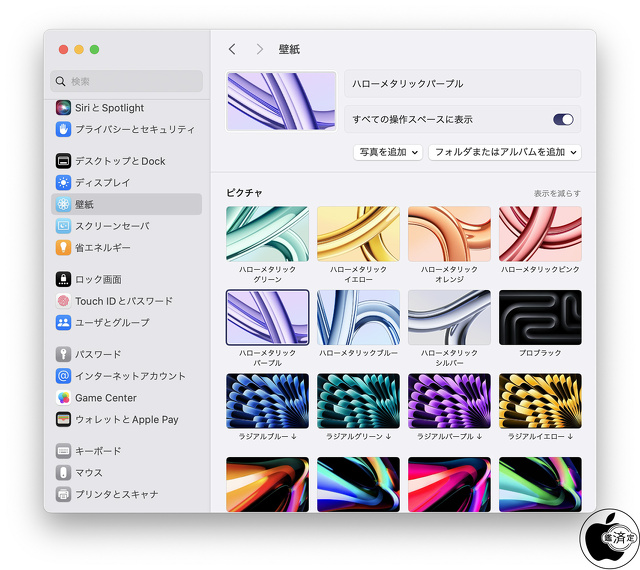Click the プライバシーとセキュリティ hand icon
640x570 pixels.
click(x=63, y=129)
